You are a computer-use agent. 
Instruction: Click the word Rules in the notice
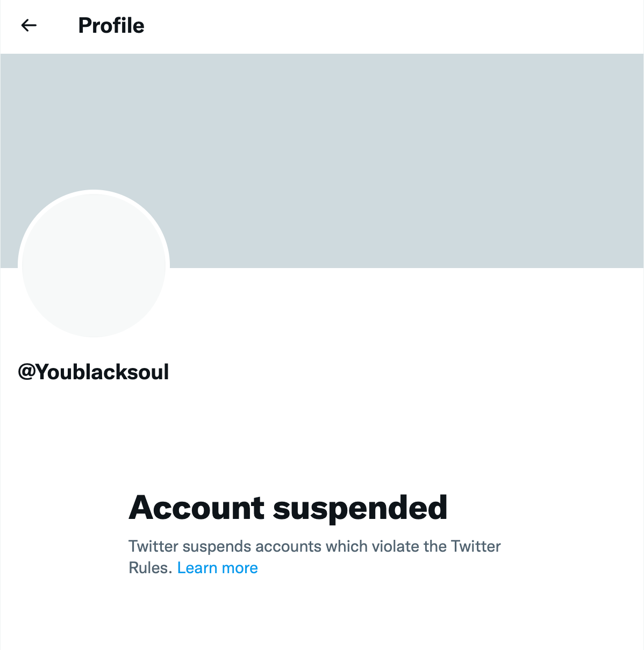tap(150, 568)
